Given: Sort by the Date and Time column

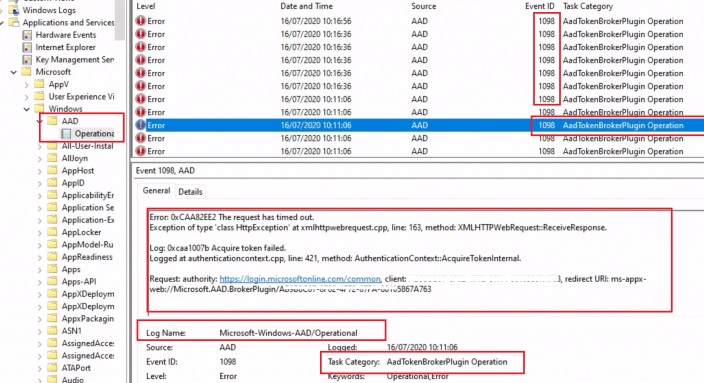Looking at the screenshot, I should (x=306, y=6).
